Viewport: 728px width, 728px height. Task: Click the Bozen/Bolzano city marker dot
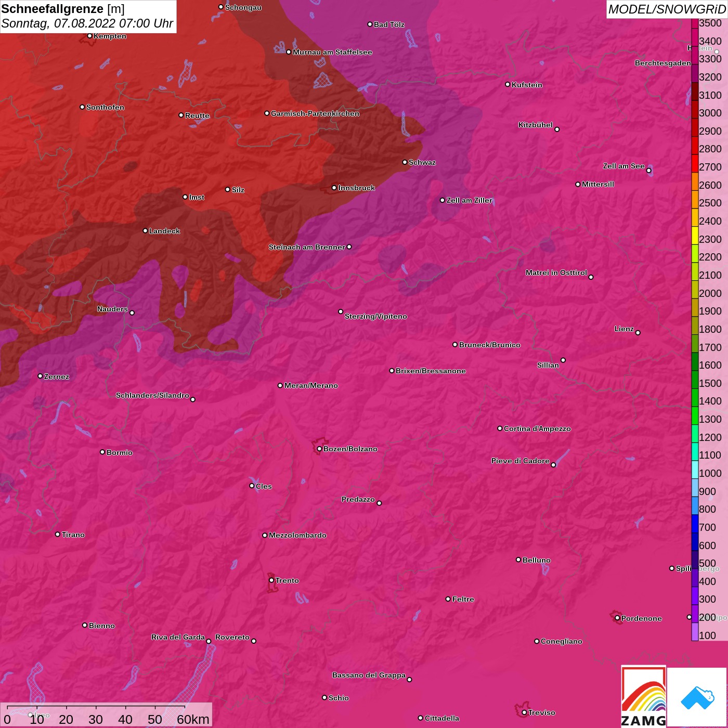(319, 449)
